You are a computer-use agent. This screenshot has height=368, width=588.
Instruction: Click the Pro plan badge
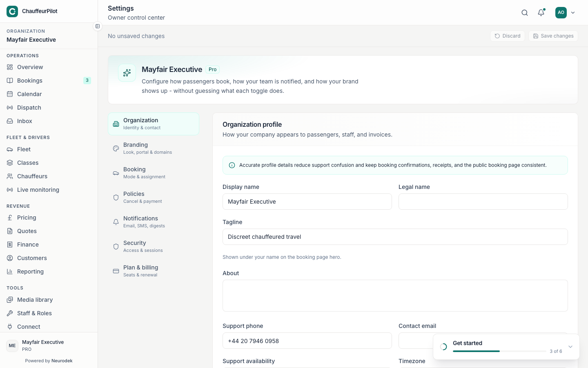(212, 70)
